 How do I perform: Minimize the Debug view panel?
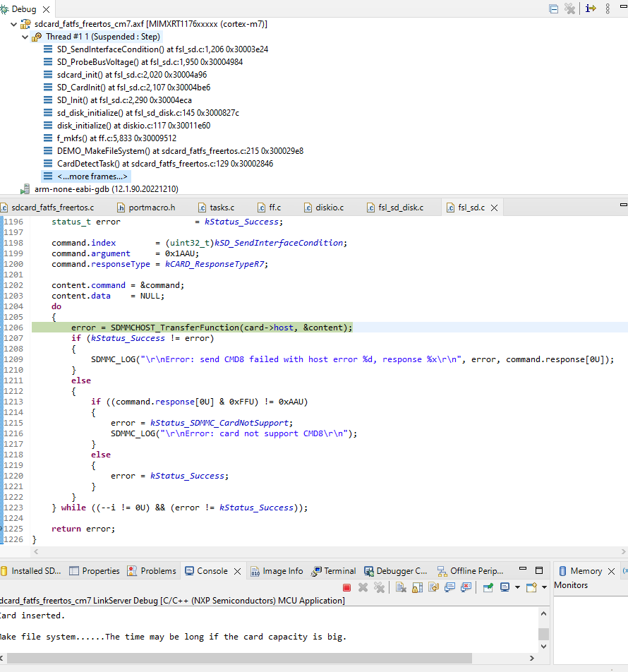(x=623, y=6)
